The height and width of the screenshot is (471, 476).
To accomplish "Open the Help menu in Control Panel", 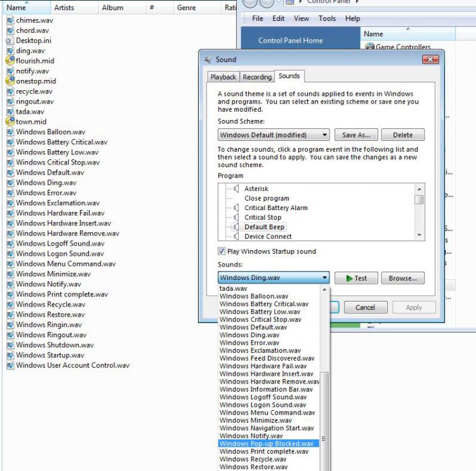I will click(352, 18).
